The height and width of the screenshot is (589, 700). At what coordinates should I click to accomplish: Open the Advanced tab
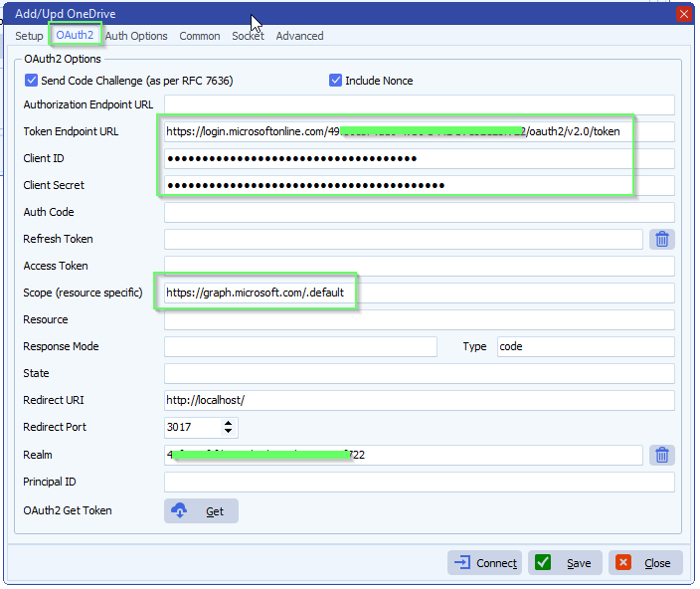(x=299, y=36)
